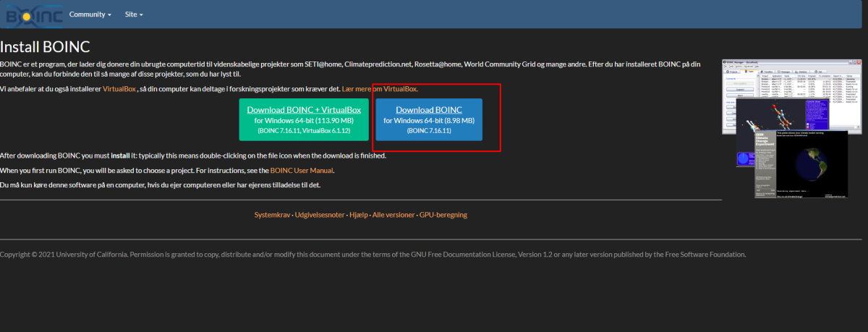The width and height of the screenshot is (868, 332).
Task: Click the Install BOINC heading
Action: pyautogui.click(x=45, y=47)
